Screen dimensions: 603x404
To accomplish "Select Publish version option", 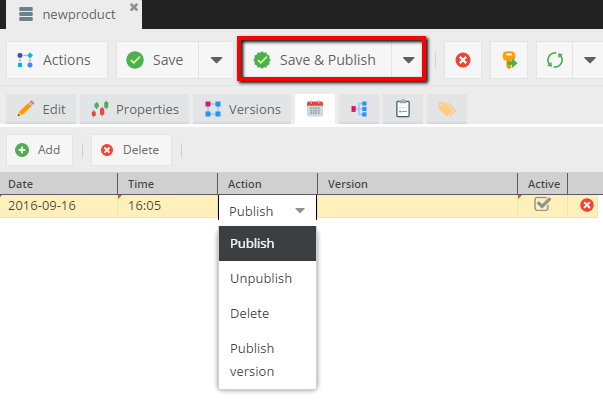I will (252, 360).
